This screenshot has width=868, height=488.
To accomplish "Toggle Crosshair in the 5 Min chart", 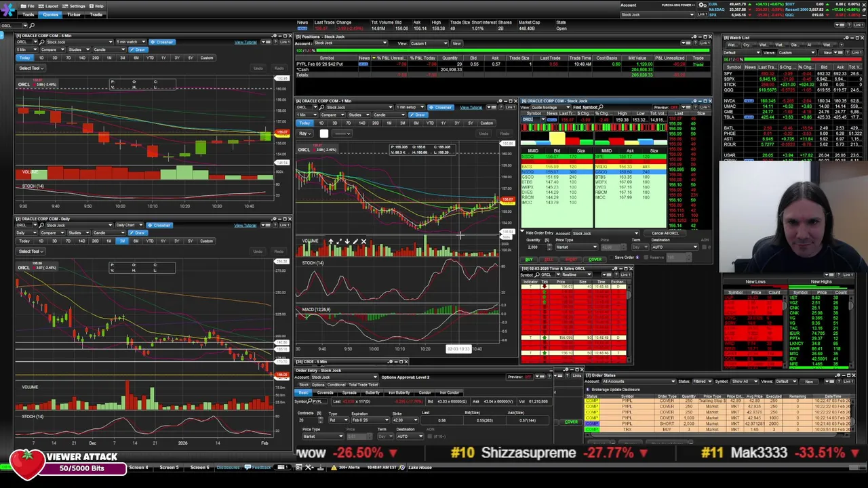I will (161, 42).
